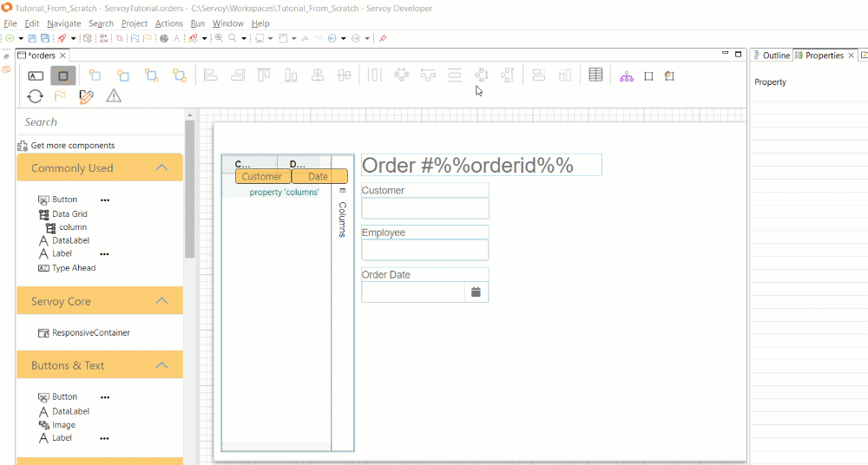This screenshot has width=868, height=465.
Task: Collapse the Commonly Used section
Action: (161, 167)
